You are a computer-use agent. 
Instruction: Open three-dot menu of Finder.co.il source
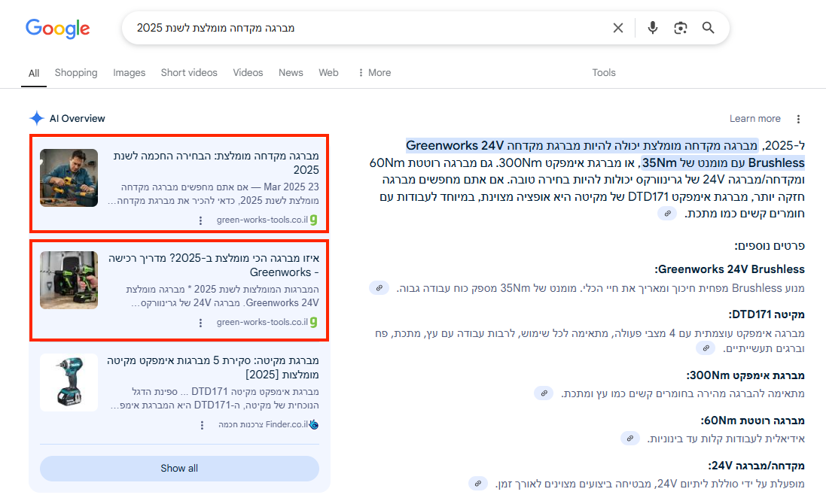(x=202, y=425)
